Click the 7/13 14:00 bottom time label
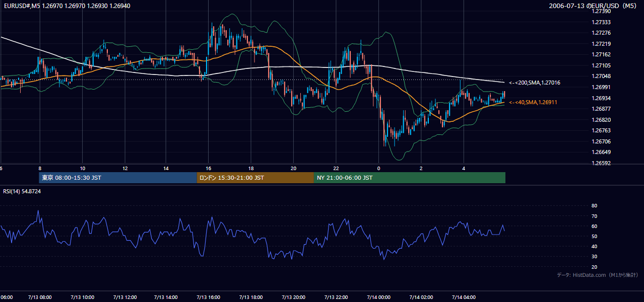Screen dimensions: 644x302 (167, 297)
